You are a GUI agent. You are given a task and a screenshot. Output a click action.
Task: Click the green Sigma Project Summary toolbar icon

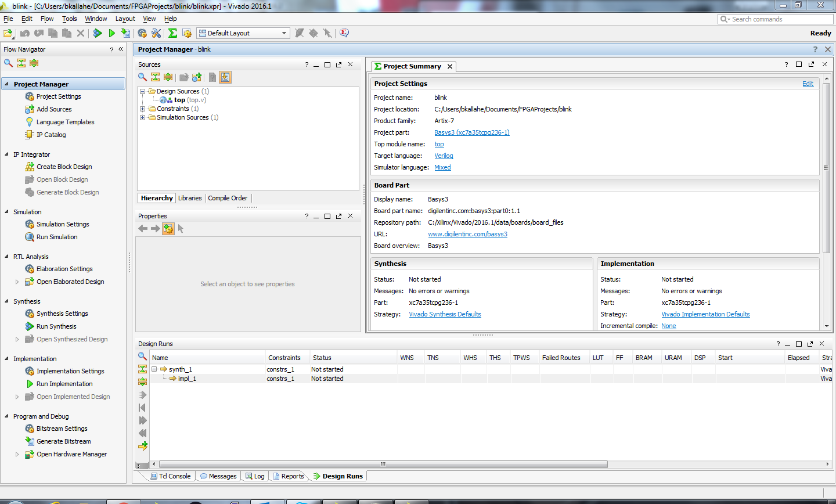172,33
